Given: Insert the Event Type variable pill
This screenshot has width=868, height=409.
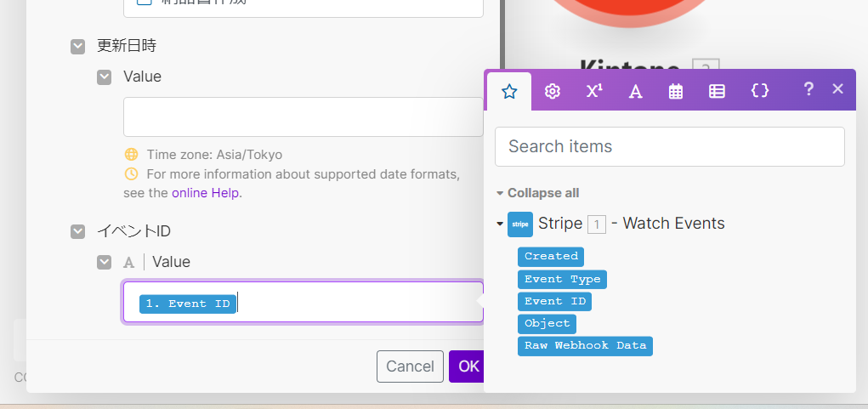Looking at the screenshot, I should [562, 279].
